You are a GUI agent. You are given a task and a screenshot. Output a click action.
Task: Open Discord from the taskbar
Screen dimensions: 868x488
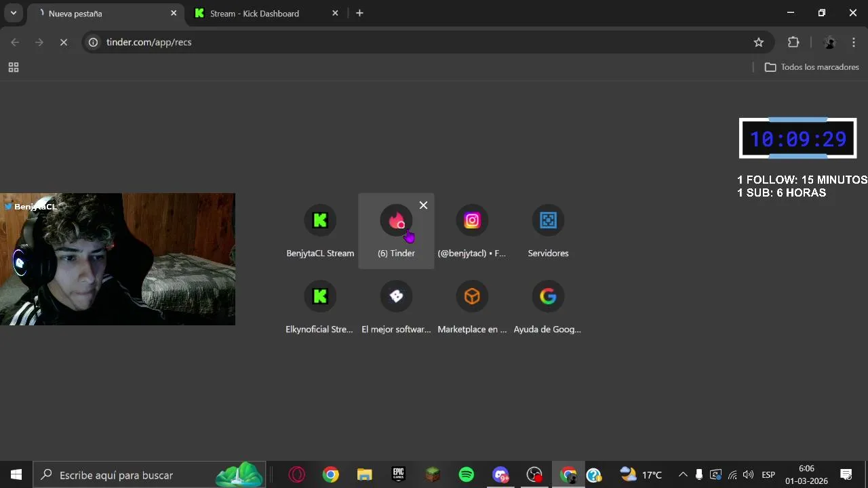(x=500, y=475)
